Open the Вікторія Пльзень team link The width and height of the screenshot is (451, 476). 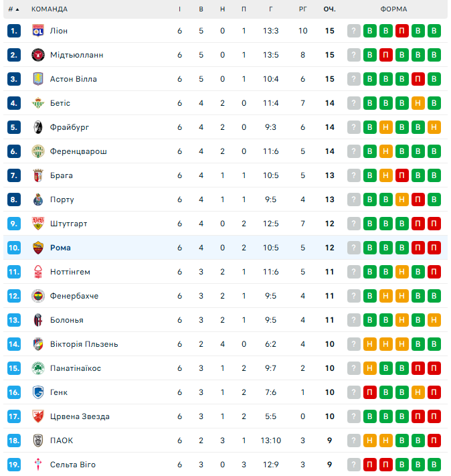pyautogui.click(x=84, y=344)
